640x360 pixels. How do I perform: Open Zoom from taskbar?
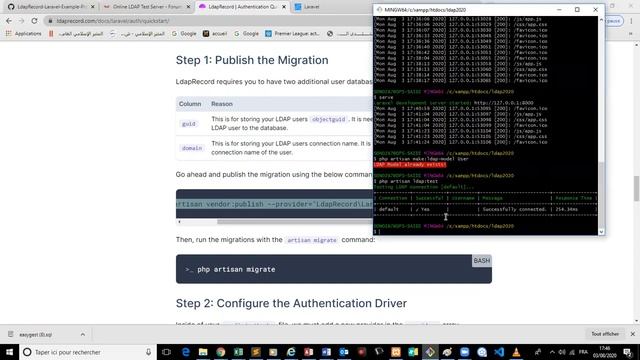[x=465, y=352]
